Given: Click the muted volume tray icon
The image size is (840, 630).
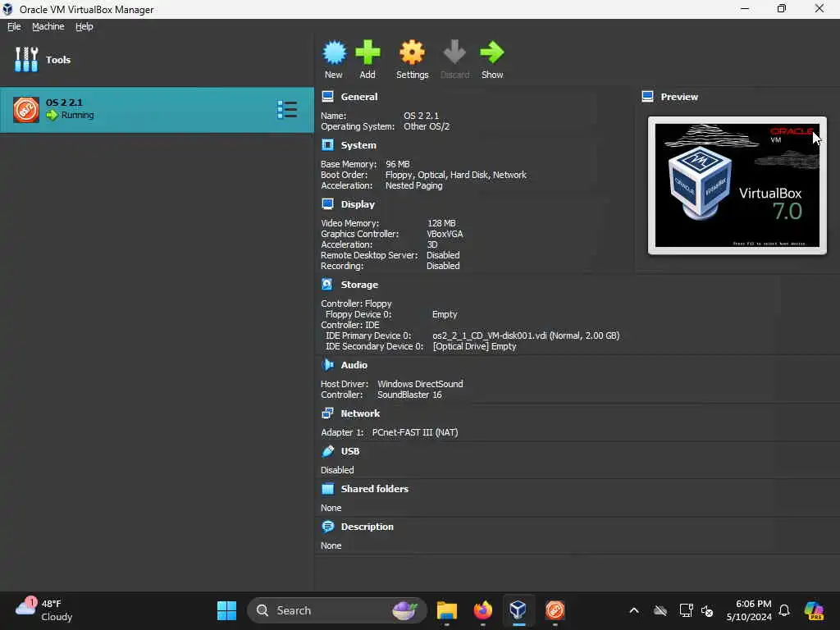Looking at the screenshot, I should (x=707, y=610).
